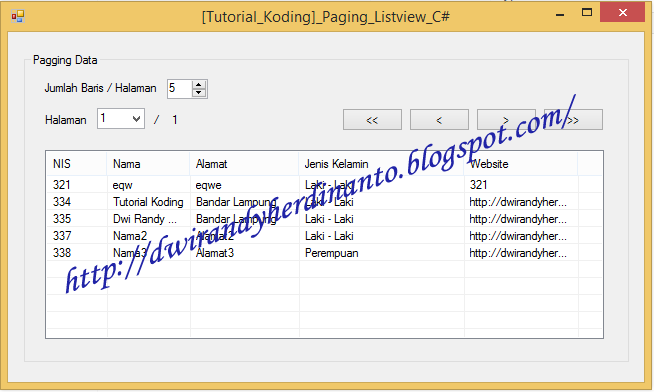Click the NIS column header

[76, 164]
